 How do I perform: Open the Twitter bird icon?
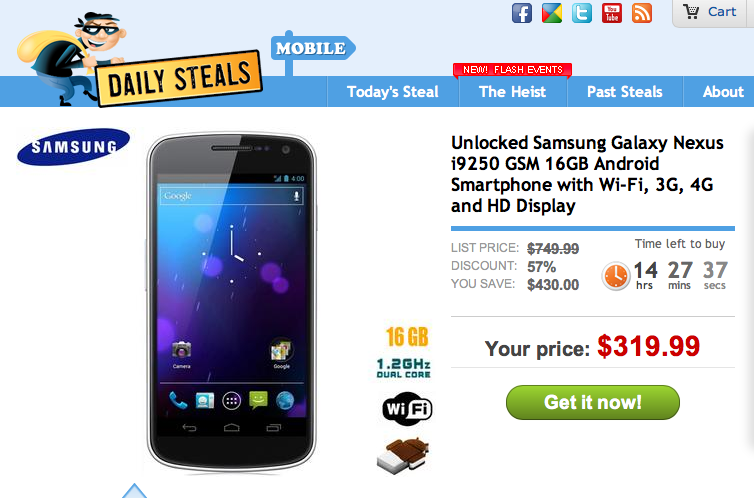(582, 13)
